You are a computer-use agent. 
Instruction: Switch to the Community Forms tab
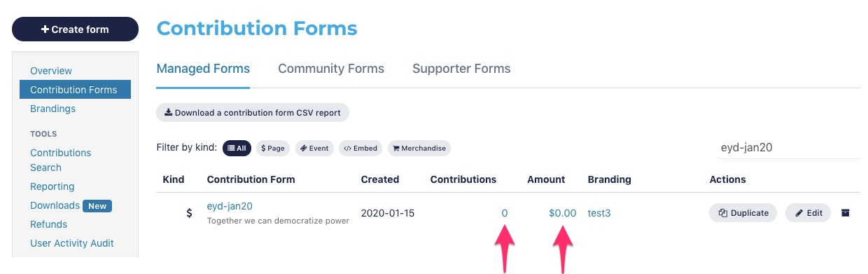[331, 69]
